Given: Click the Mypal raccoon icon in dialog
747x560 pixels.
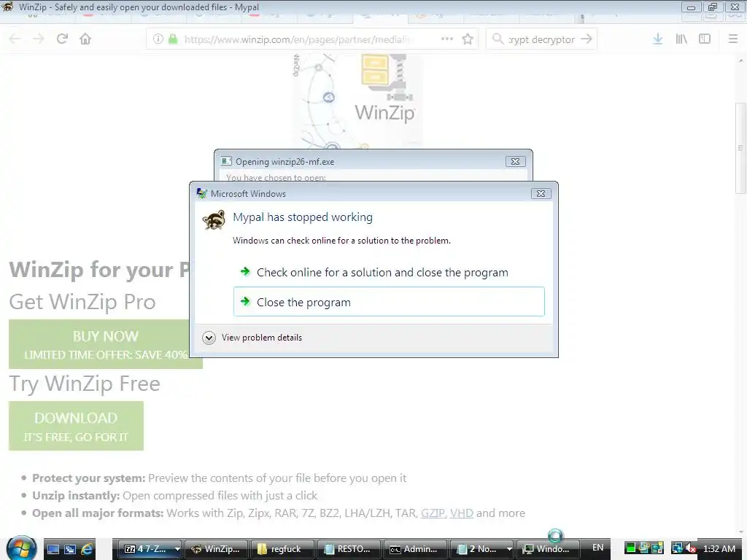Looking at the screenshot, I should 214,219.
